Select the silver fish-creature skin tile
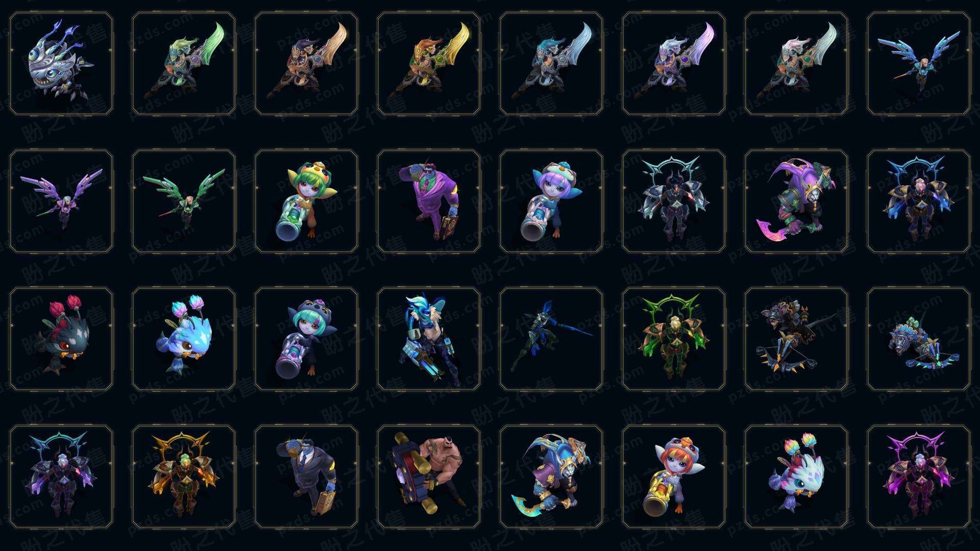 [61, 64]
